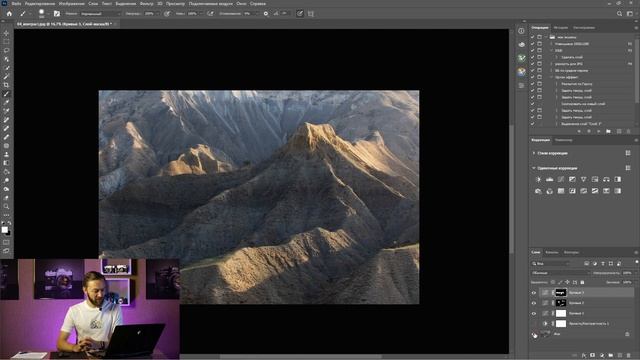Screen dimensions: 640x360
Task: Open the symmetry paint options icon
Action: [311, 13]
